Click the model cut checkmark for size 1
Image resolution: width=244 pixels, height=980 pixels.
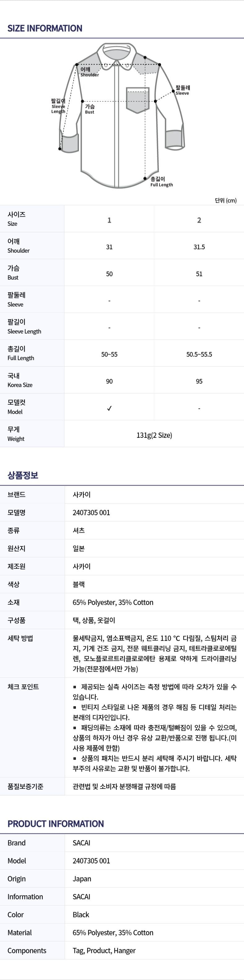[109, 408]
